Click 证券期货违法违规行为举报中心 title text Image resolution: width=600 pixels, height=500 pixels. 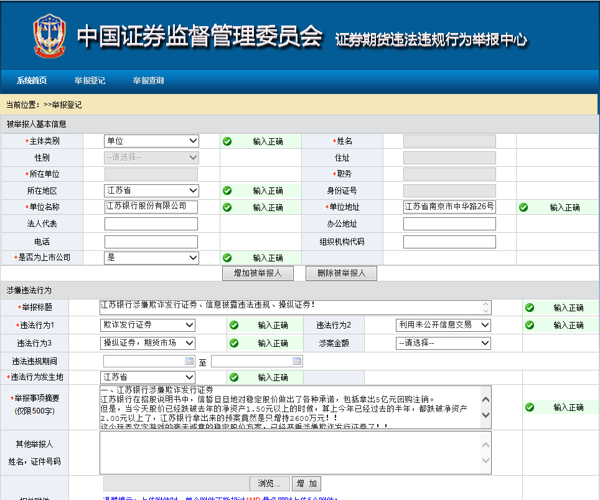431,39
